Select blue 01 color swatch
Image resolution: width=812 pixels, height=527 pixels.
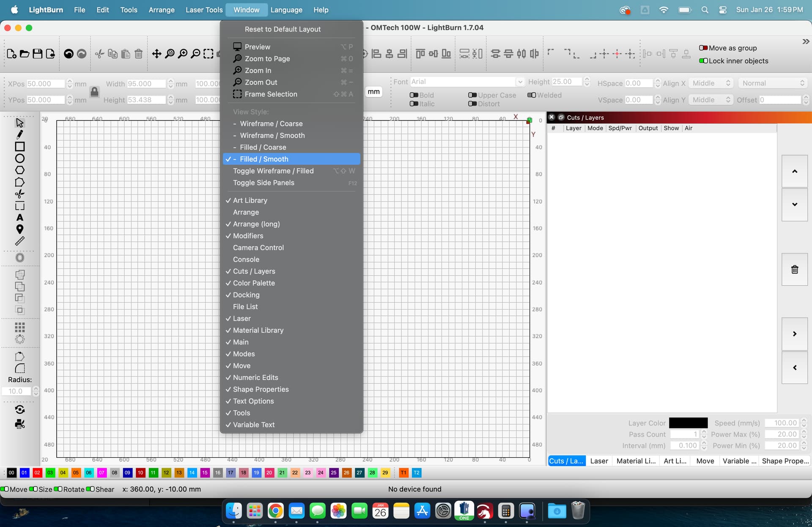pyautogui.click(x=25, y=472)
